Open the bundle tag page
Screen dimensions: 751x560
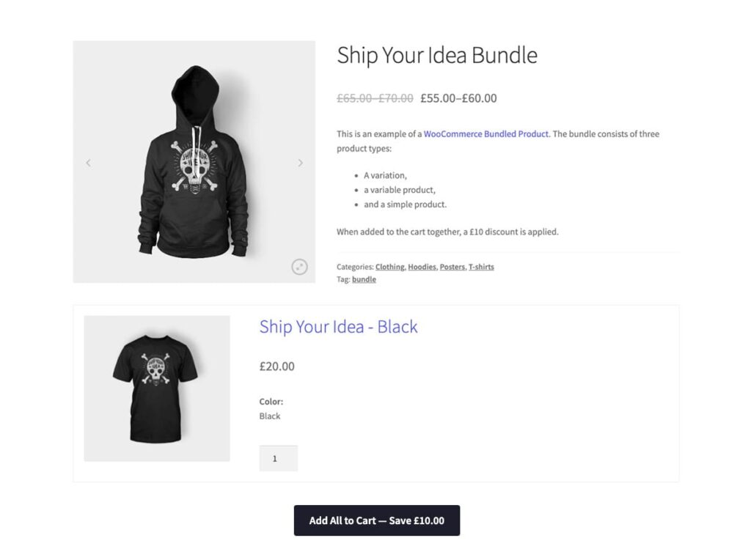pyautogui.click(x=364, y=279)
